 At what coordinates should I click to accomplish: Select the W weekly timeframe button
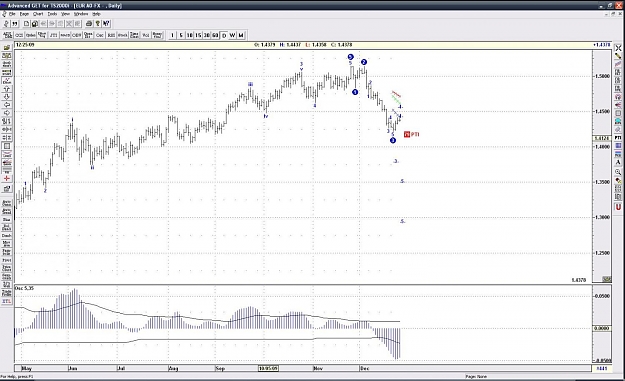click(x=232, y=35)
